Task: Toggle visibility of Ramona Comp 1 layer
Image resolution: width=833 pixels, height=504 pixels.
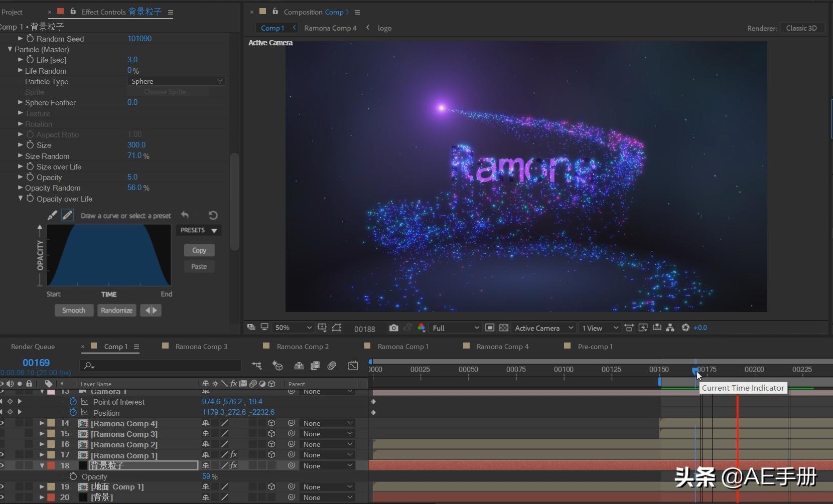Action: [2, 455]
